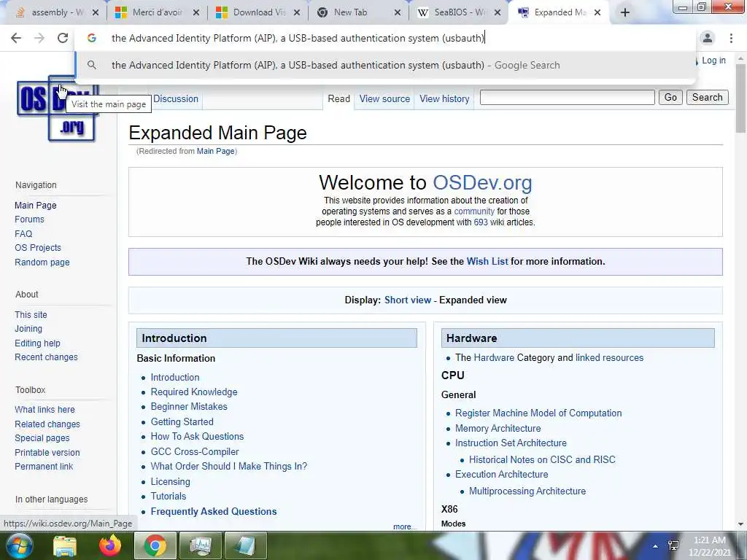This screenshot has height=560, width=747.
Task: Open Forums in the navigation sidebar
Action: click(x=29, y=219)
